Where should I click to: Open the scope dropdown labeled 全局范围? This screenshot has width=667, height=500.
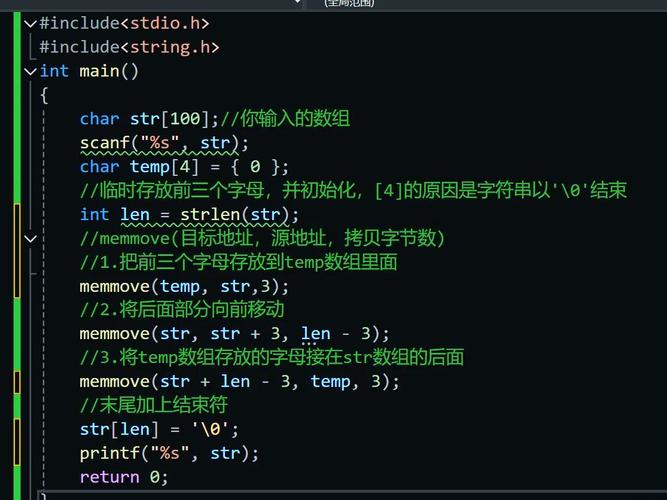point(349,3)
